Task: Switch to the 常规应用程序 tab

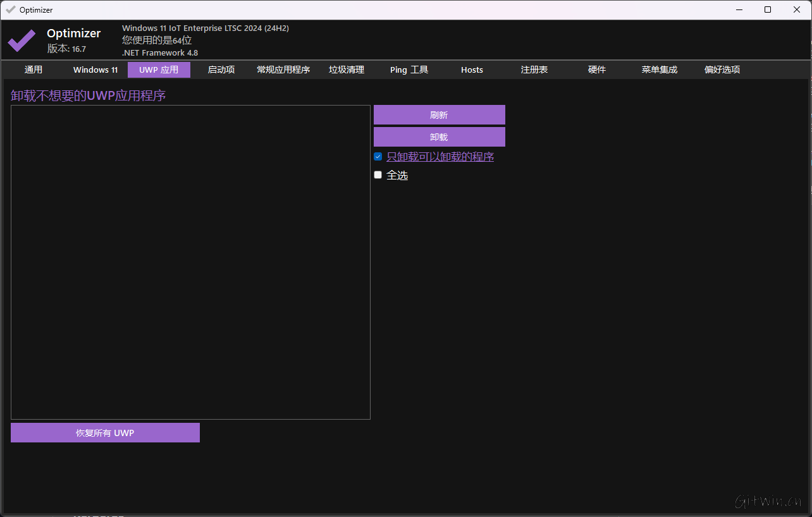Action: tap(283, 70)
